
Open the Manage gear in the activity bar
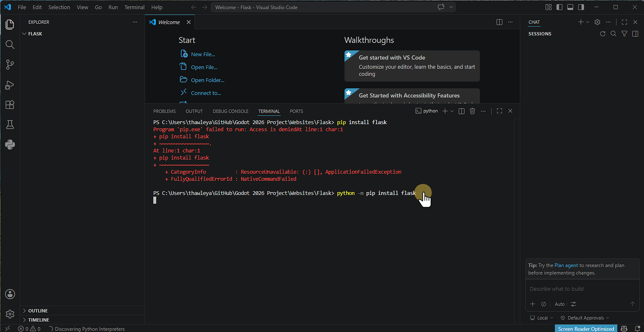(10, 314)
